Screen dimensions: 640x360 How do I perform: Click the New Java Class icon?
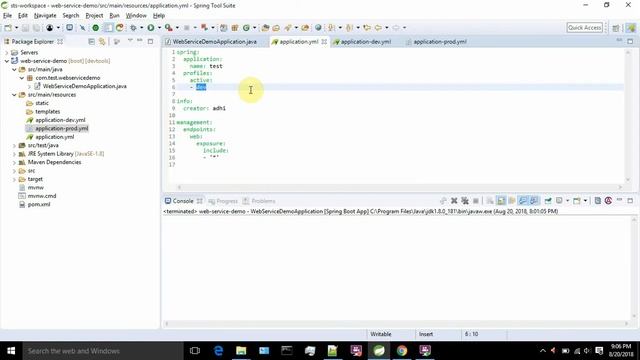246,28
